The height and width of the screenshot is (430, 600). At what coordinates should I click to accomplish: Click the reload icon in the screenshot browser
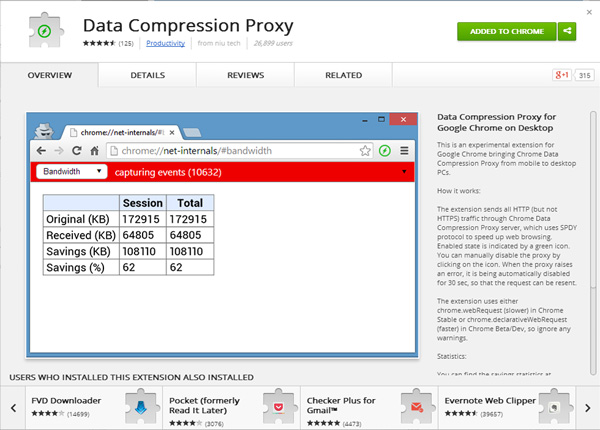[77, 151]
